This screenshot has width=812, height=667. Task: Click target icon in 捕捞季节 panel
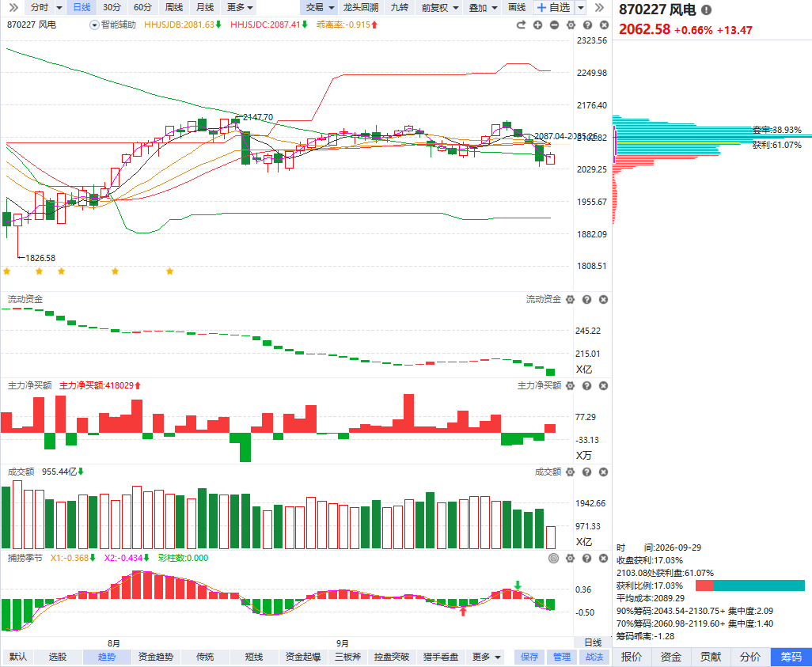[x=553, y=558]
